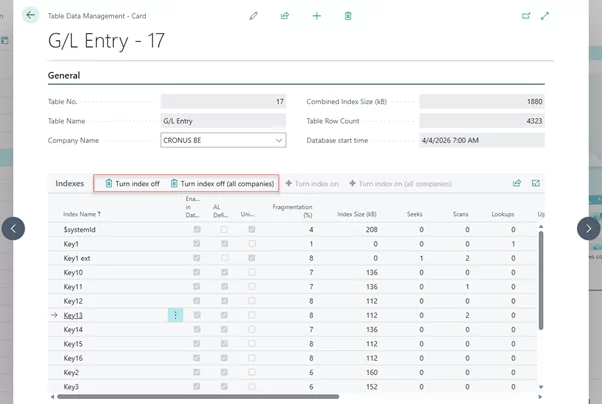Click the back arrow button
This screenshot has width=602, height=404.
[x=30, y=16]
